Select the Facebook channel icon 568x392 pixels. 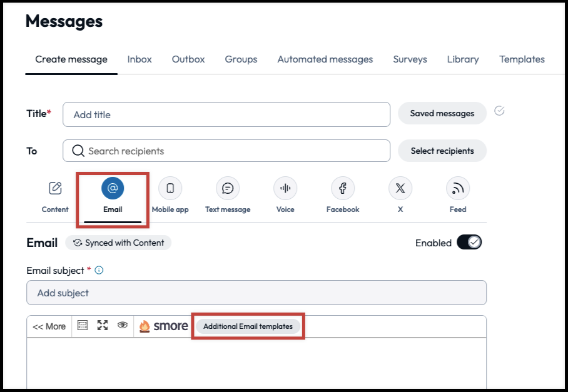click(x=343, y=188)
